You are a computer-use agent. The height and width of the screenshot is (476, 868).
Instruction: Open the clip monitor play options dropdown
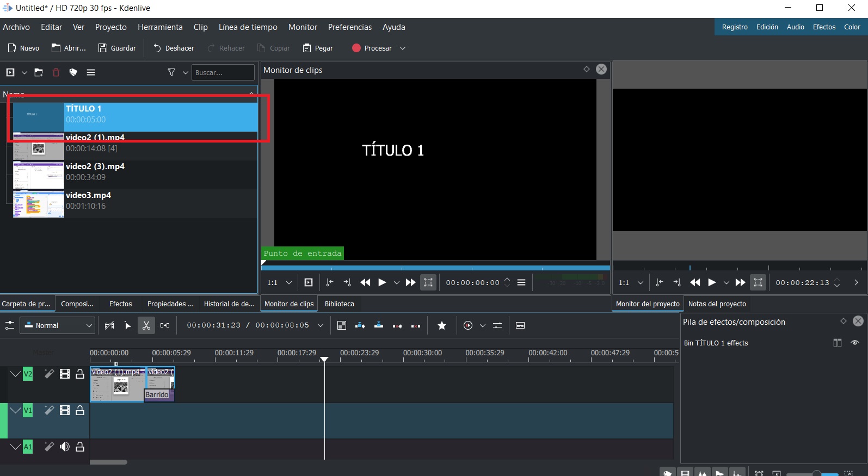click(397, 282)
